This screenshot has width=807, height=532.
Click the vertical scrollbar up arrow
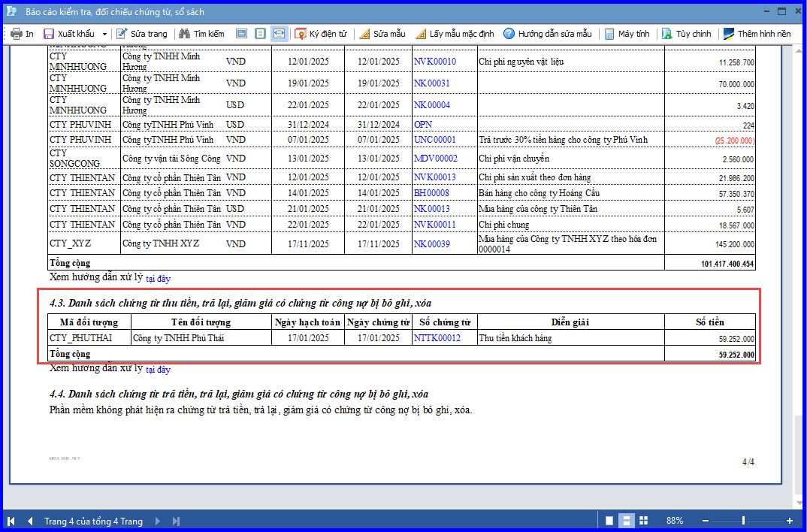(799, 51)
